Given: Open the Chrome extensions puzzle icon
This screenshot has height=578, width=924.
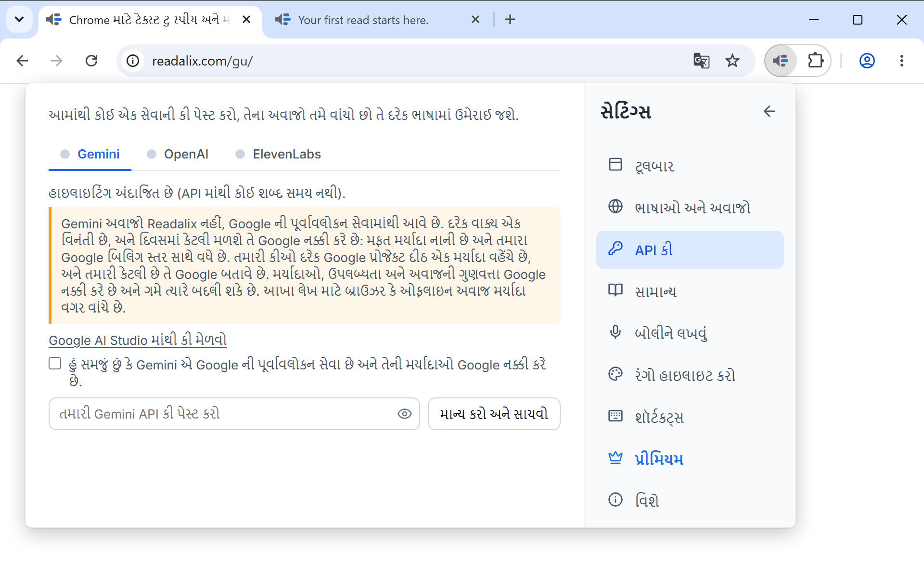Looking at the screenshot, I should 815,61.
